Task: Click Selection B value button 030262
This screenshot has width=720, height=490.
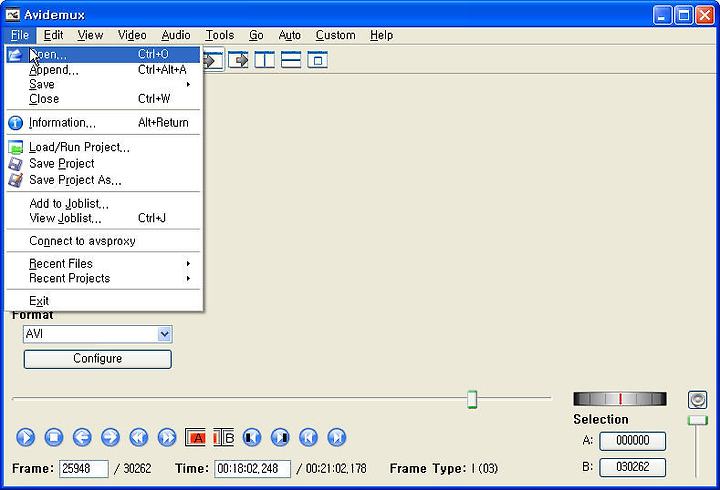Action: (632, 467)
